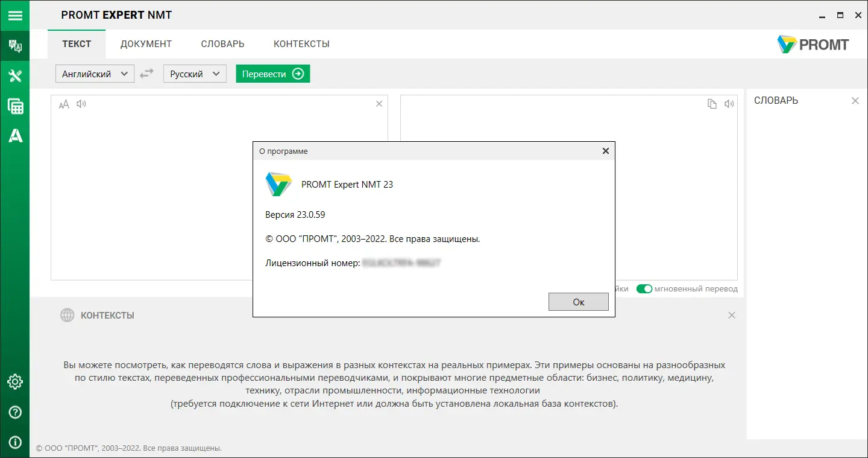Swap source and target languages

click(x=146, y=74)
